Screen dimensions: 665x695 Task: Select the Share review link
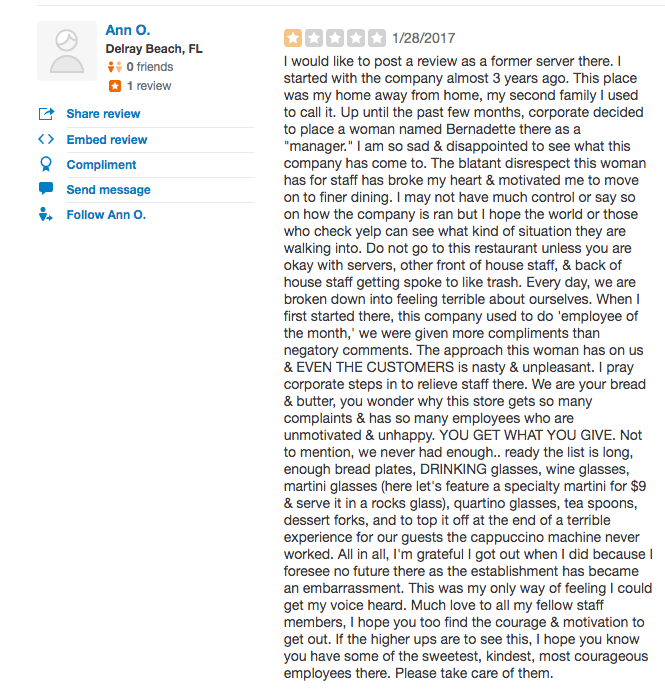(x=103, y=114)
